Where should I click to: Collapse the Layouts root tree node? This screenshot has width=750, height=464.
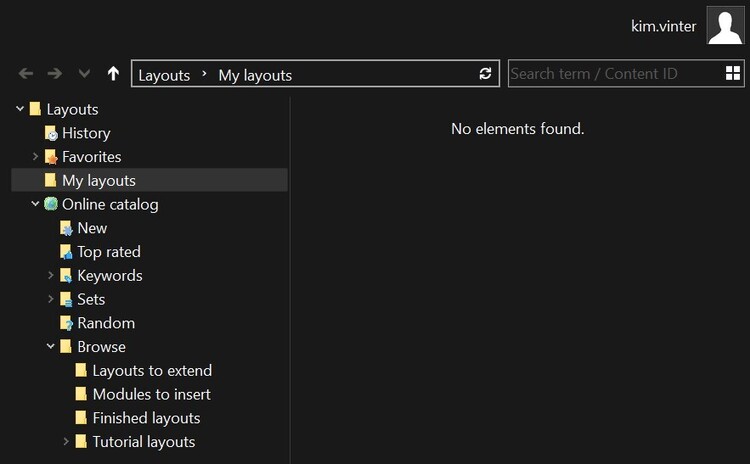coord(20,109)
